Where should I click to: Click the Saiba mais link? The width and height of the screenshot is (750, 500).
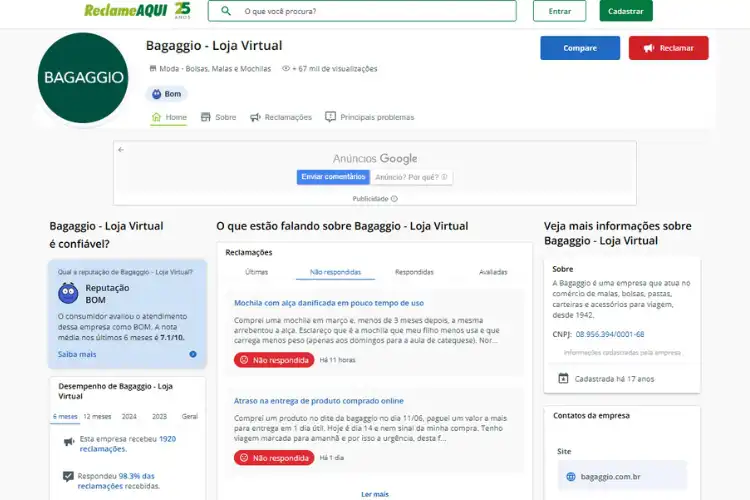[77, 354]
